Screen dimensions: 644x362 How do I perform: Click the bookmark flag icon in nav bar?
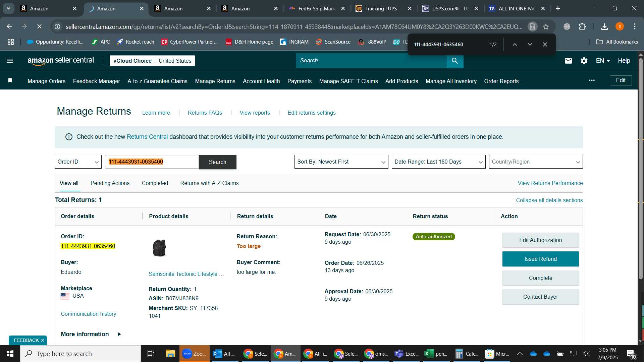[10, 80]
